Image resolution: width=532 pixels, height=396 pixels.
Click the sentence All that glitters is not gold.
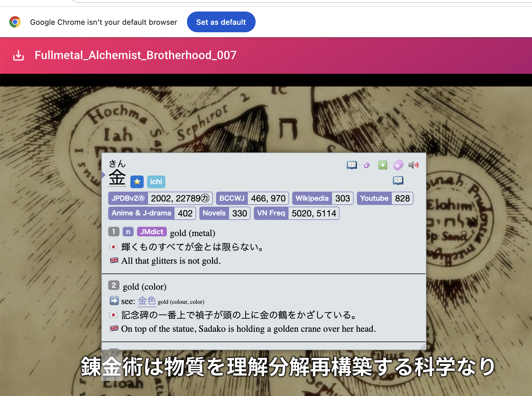171,261
